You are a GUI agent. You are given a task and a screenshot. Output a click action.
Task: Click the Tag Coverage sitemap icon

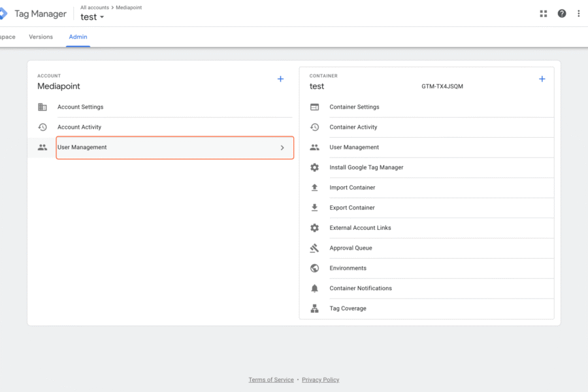(315, 308)
